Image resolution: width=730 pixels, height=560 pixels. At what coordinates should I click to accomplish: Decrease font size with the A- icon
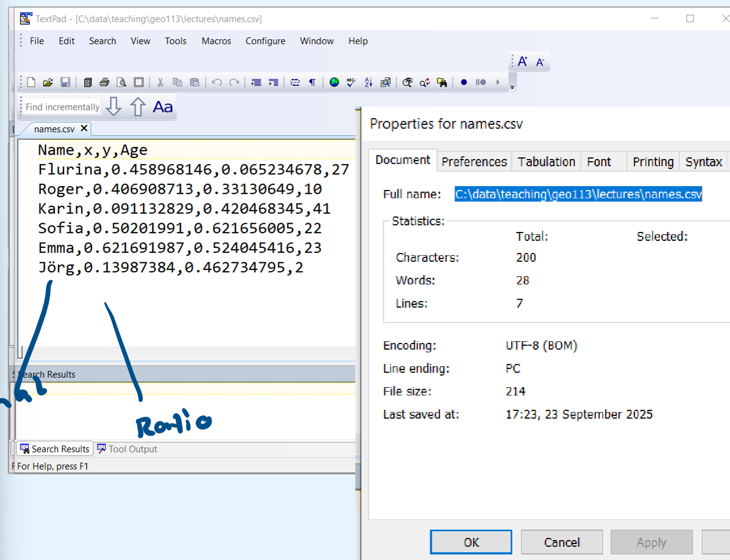[x=540, y=62]
